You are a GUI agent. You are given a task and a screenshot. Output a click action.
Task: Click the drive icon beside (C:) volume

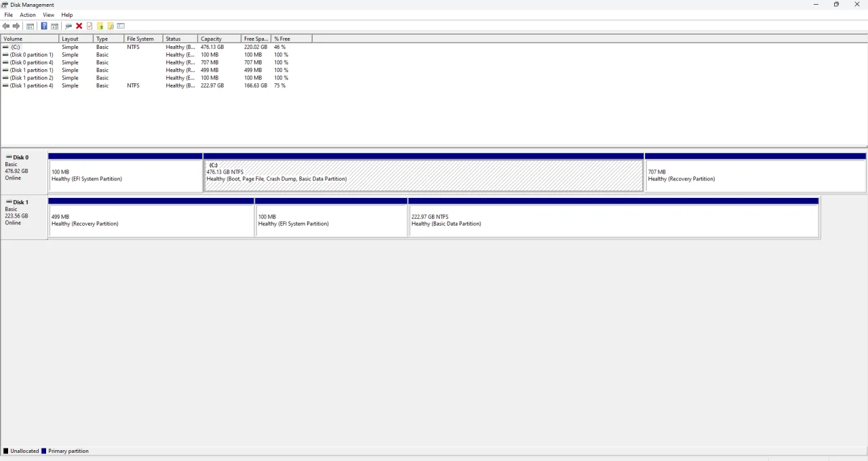6,47
